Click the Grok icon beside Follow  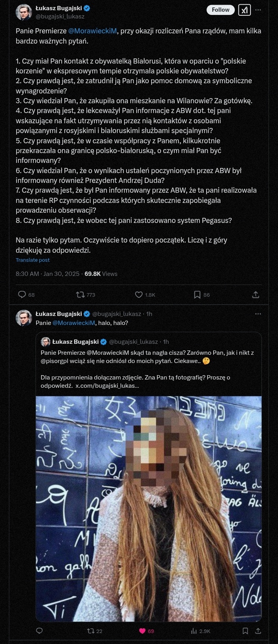coord(244,10)
